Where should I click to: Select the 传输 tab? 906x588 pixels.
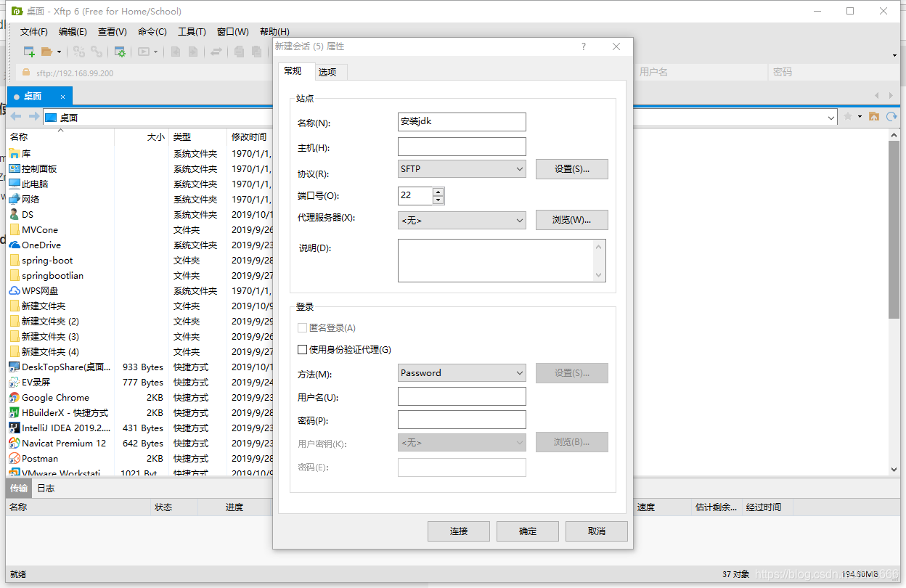pyautogui.click(x=19, y=489)
